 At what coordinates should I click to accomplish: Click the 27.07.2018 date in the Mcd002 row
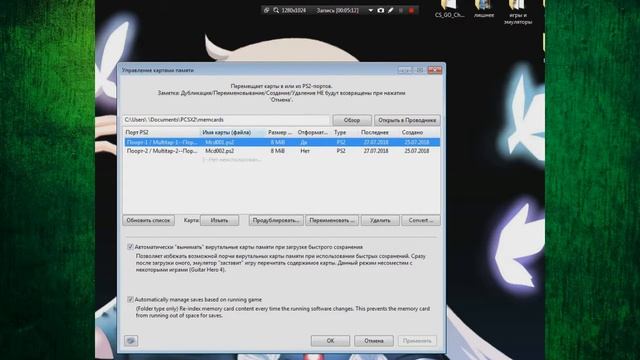pyautogui.click(x=376, y=151)
